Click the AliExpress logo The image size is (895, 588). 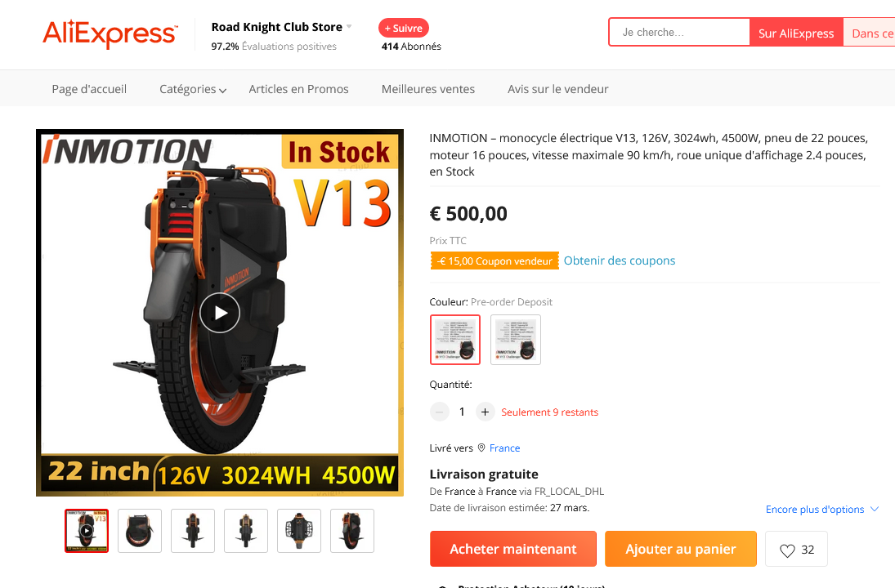tap(110, 33)
